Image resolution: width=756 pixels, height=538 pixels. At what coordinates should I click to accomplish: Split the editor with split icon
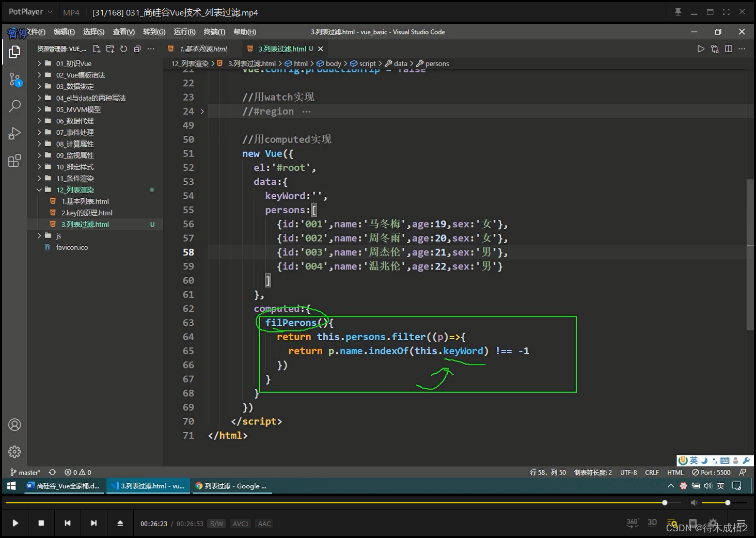[728, 49]
